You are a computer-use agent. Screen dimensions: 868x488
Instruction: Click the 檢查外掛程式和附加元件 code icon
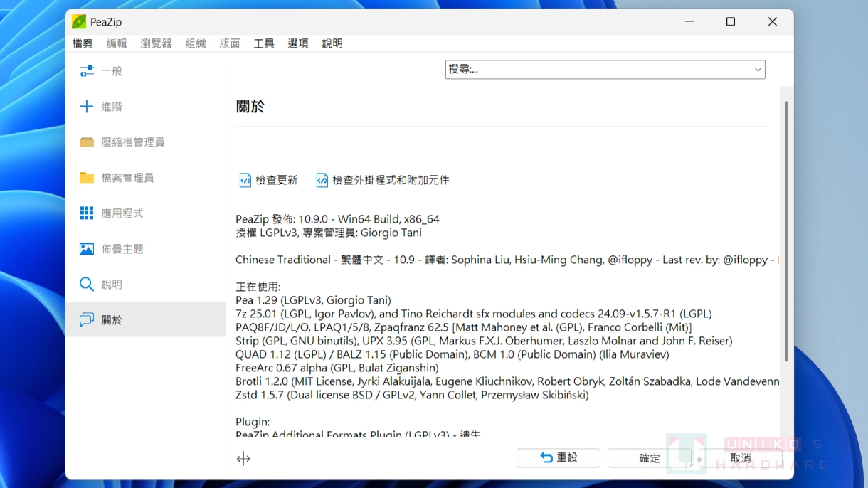point(322,181)
